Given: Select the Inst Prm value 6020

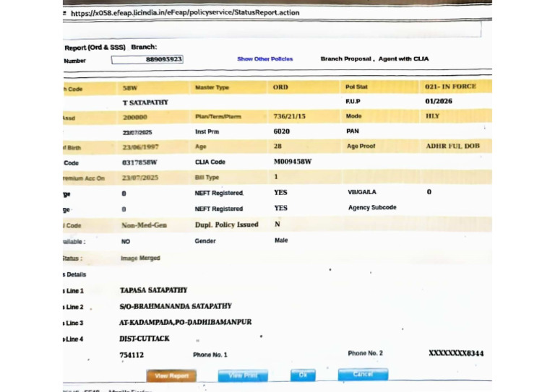Looking at the screenshot, I should pos(281,131).
